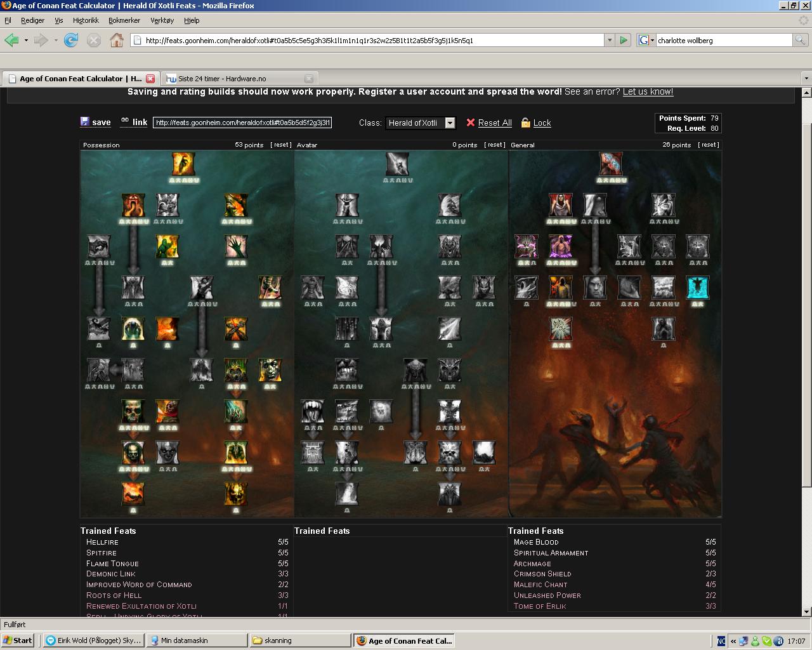The height and width of the screenshot is (650, 812).
Task: Select the fanged open mouth feat in Avatar
Action: pos(313,411)
